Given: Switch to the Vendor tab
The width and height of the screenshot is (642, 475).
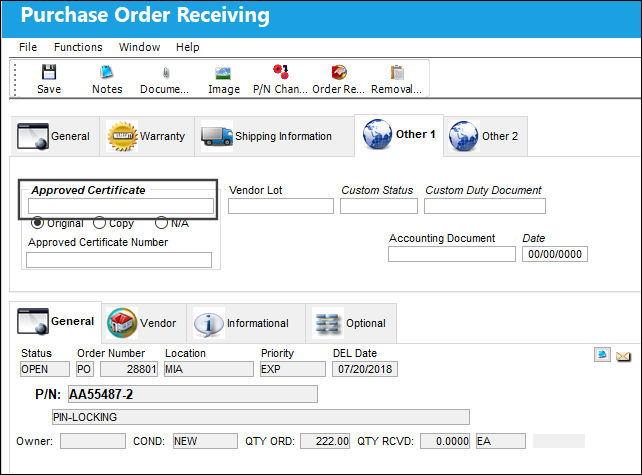Looking at the screenshot, I should (x=144, y=323).
